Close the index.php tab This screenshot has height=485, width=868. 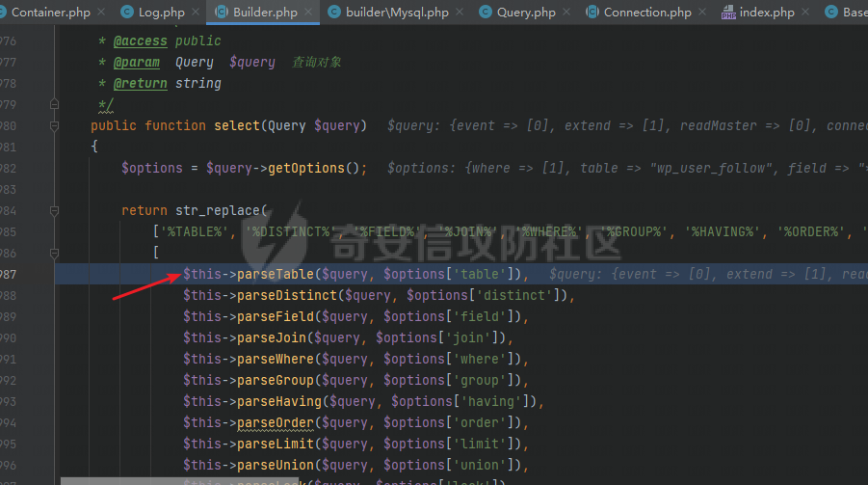tap(805, 13)
